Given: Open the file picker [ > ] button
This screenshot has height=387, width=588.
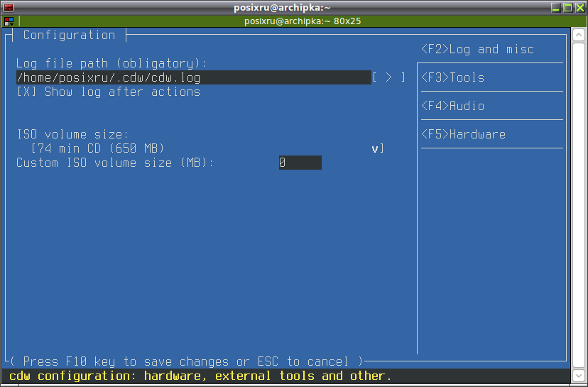Looking at the screenshot, I should 388,77.
